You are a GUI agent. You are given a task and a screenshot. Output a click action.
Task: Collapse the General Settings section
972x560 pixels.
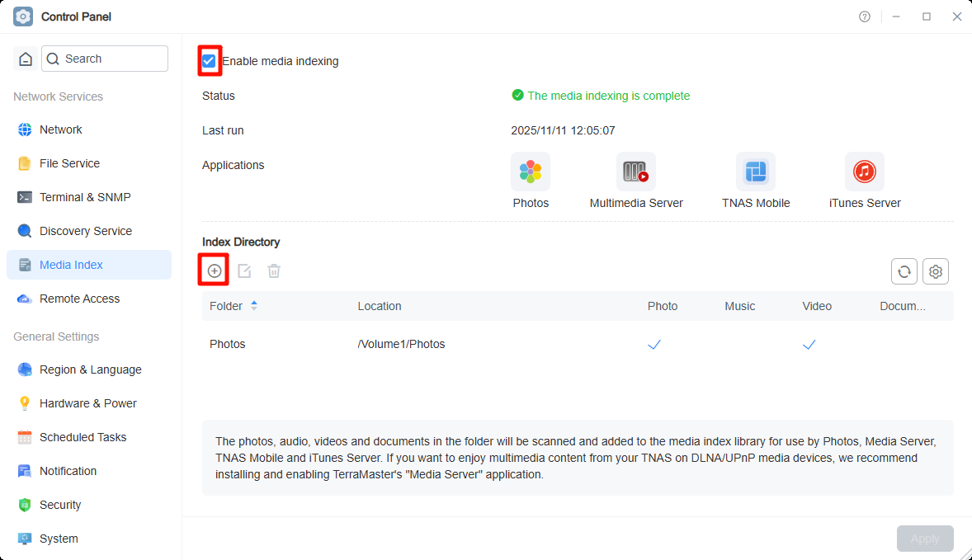(54, 336)
